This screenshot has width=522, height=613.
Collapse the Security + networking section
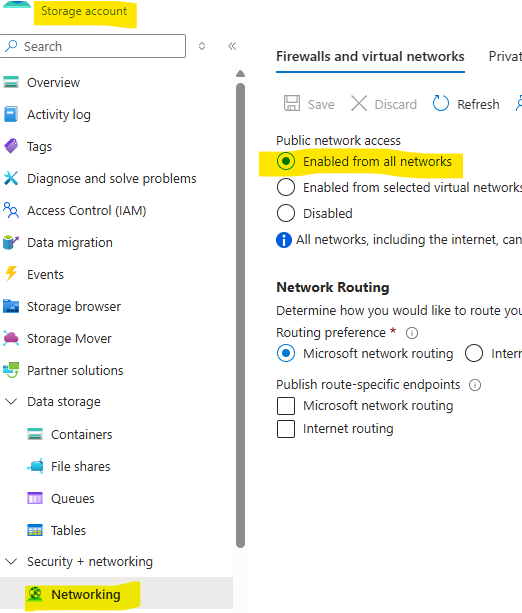click(x=11, y=562)
